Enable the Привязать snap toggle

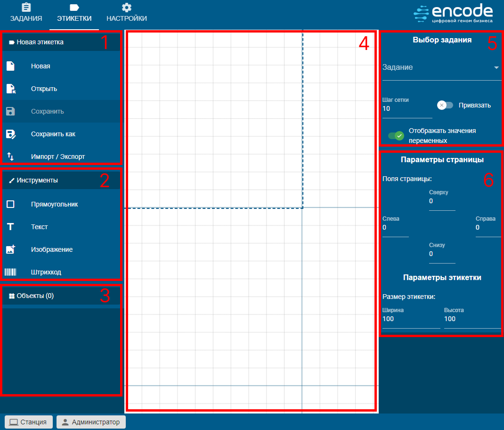click(445, 105)
